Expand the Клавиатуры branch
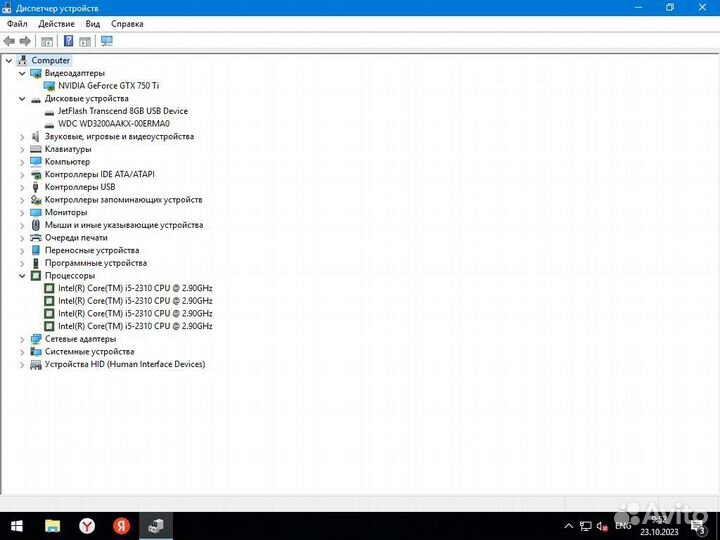The height and width of the screenshot is (540, 720). pyautogui.click(x=22, y=149)
